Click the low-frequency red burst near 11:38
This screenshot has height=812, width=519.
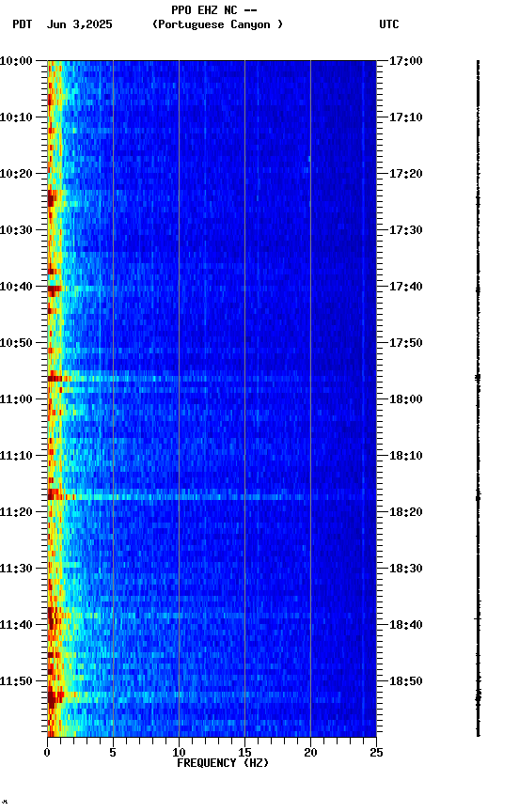[53, 617]
